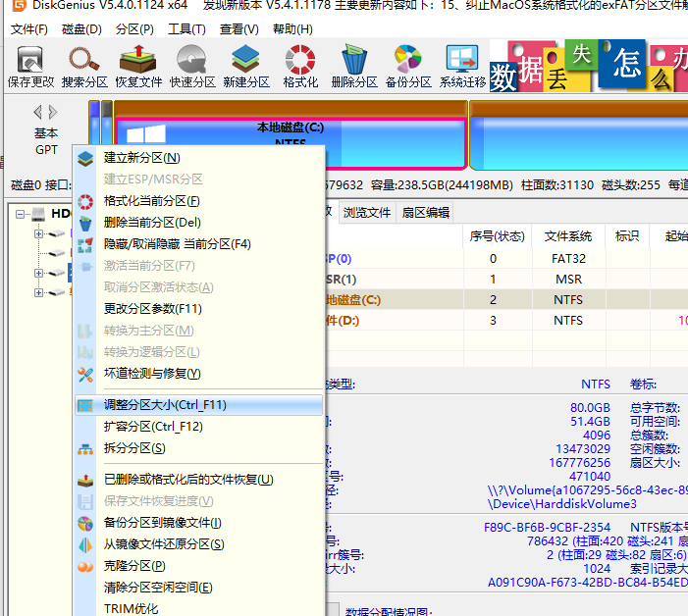Click the 51.4GB value
The height and width of the screenshot is (616, 688).
590,422
